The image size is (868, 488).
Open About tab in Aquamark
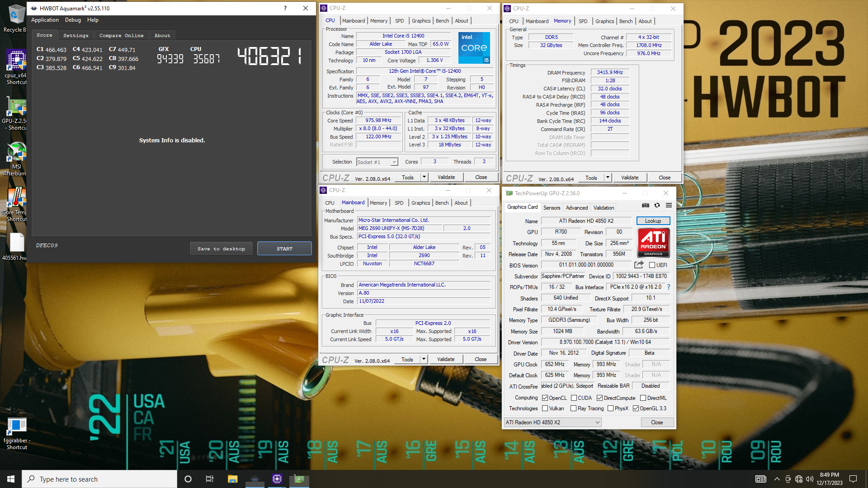pyautogui.click(x=162, y=35)
